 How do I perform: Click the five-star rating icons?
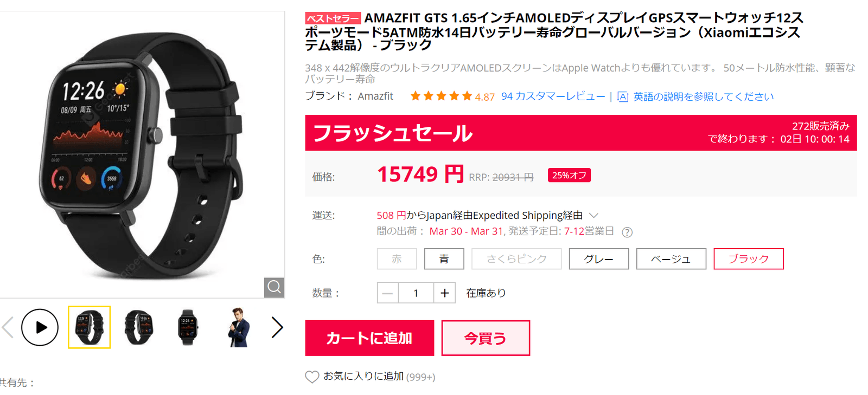point(441,96)
